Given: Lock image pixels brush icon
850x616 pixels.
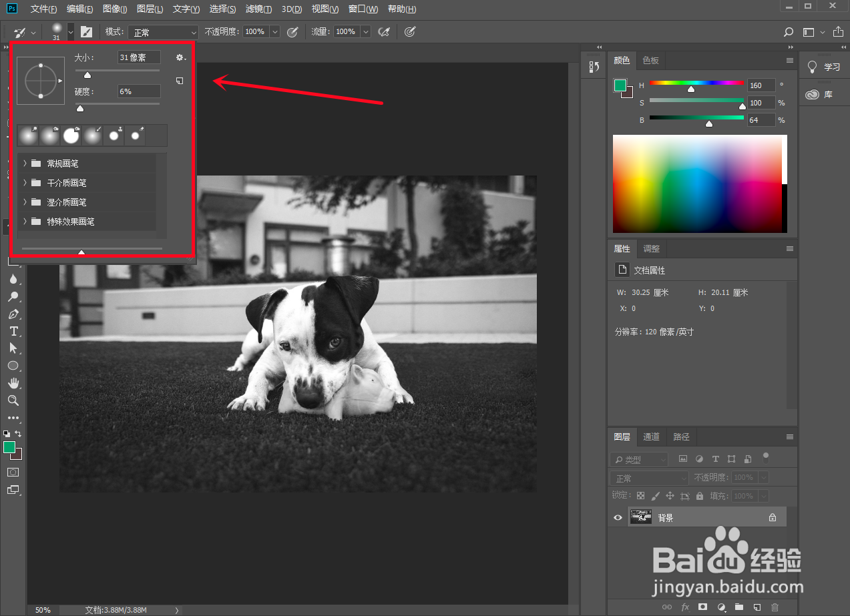Looking at the screenshot, I should 655,496.
